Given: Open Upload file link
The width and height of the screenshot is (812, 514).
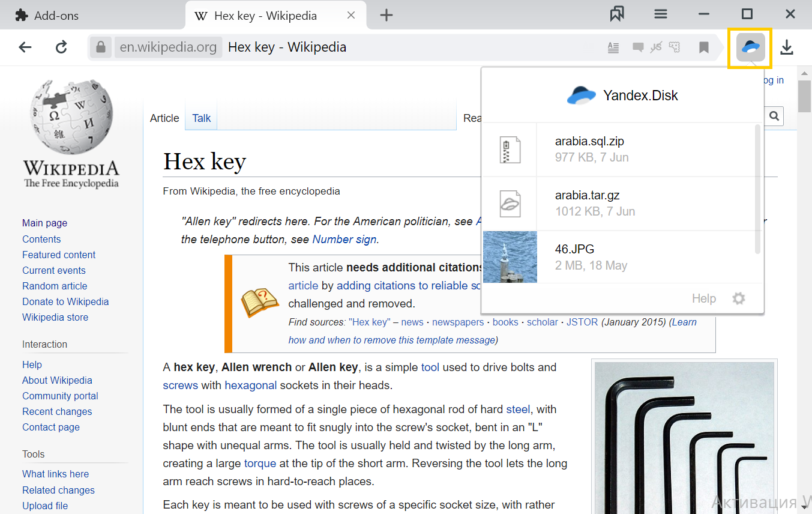Looking at the screenshot, I should point(45,506).
